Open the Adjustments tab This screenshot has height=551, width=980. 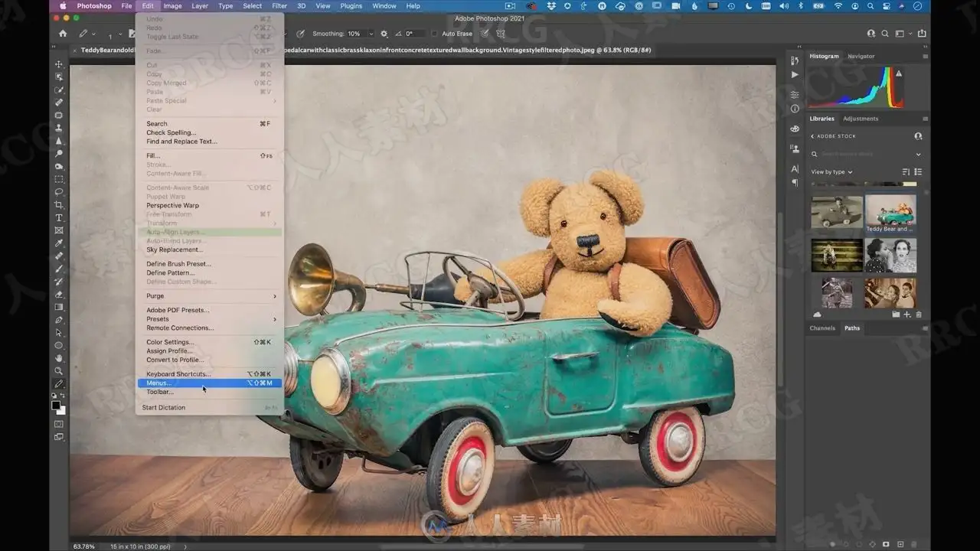coord(861,119)
